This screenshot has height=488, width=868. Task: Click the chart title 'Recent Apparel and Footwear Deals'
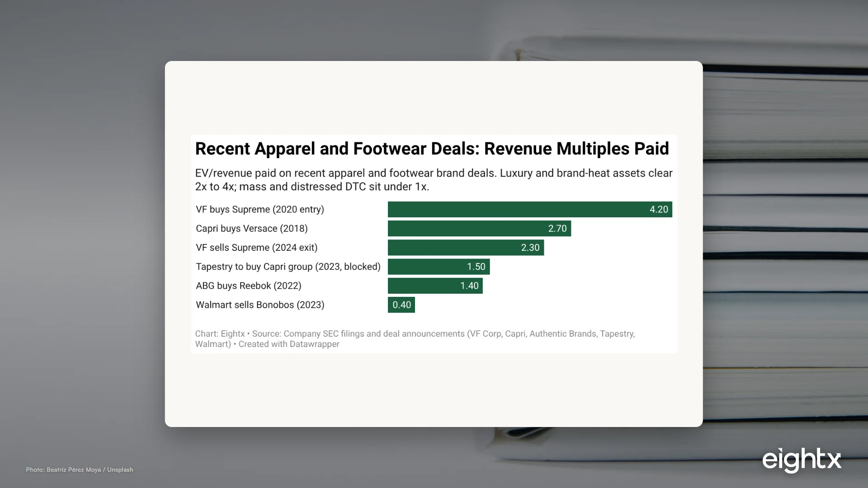(432, 149)
